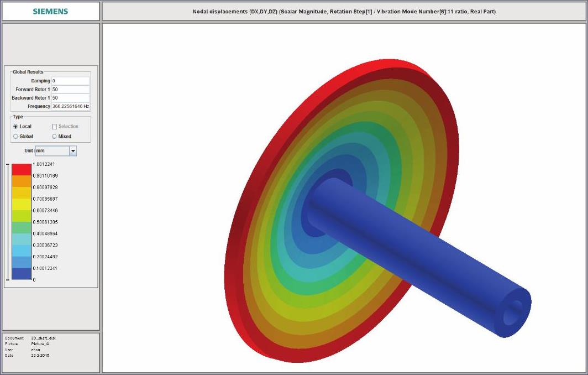588x375 pixels.
Task: Click the orange legend color band
Action: pos(22,181)
